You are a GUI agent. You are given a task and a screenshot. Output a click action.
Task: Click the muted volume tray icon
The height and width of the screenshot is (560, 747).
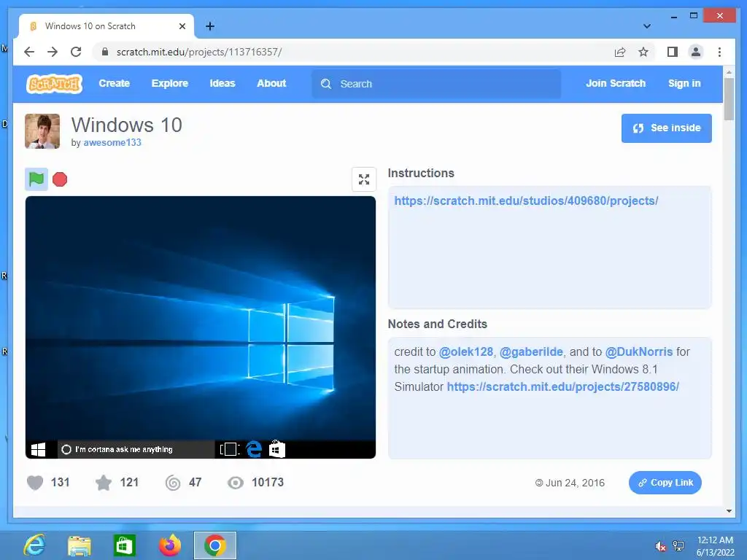pyautogui.click(x=660, y=546)
